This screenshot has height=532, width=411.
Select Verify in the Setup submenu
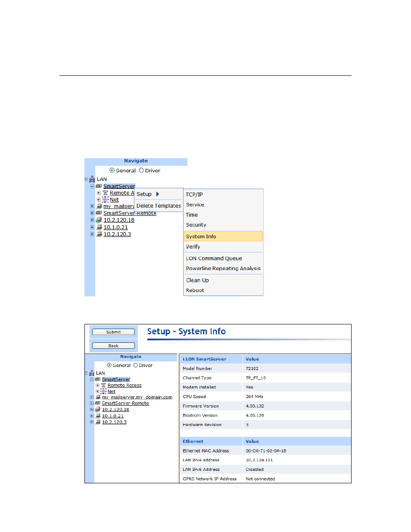coord(223,247)
